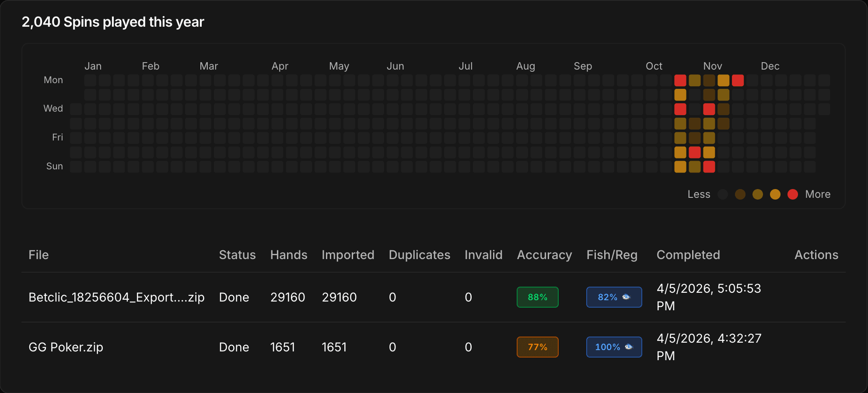The image size is (868, 393).
Task: Click Invalid value 0 in GG Poker row
Action: click(x=468, y=347)
